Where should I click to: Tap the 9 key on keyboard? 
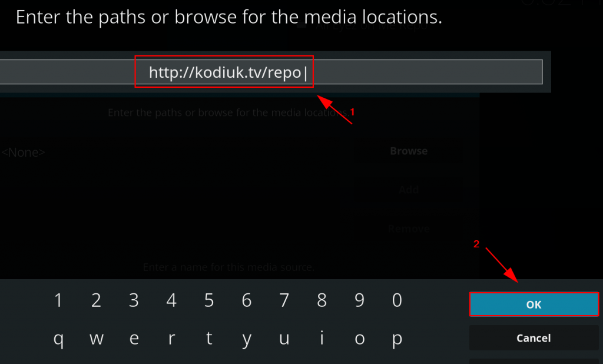(x=360, y=300)
